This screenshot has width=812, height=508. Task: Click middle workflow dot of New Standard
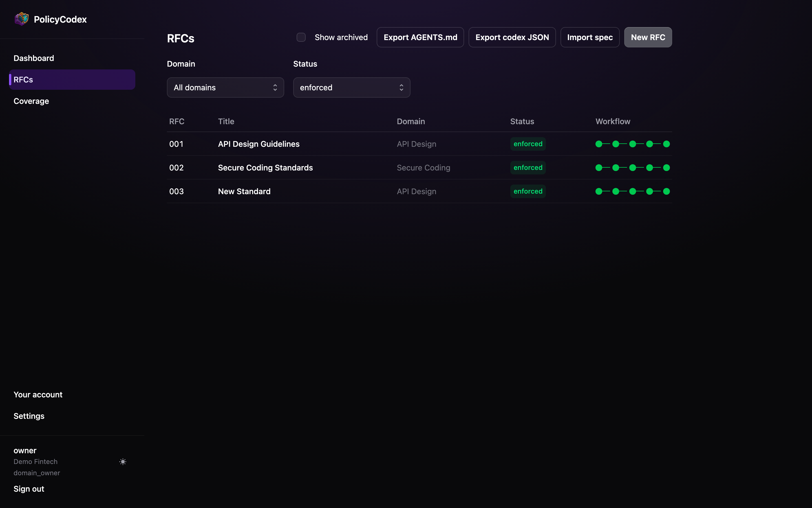click(632, 191)
